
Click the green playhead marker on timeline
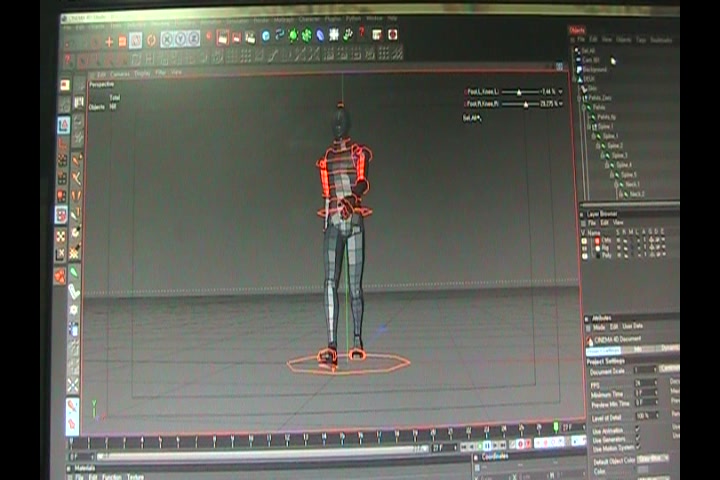pos(556,428)
